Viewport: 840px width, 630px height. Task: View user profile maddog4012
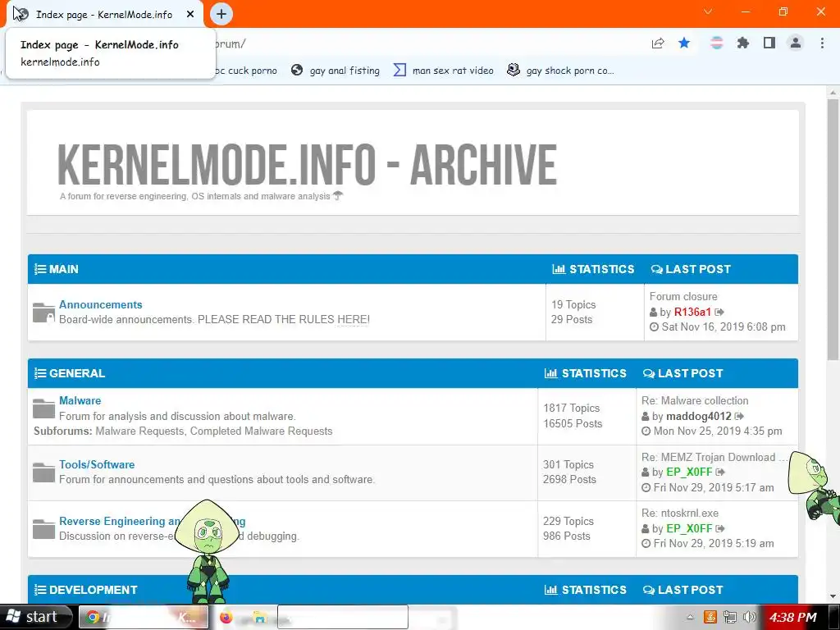(699, 416)
